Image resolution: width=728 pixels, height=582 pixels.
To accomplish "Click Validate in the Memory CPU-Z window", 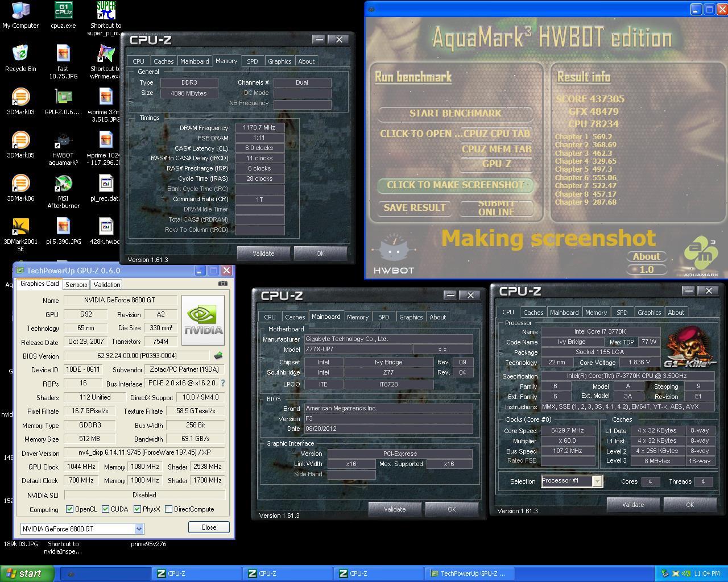I will click(263, 253).
